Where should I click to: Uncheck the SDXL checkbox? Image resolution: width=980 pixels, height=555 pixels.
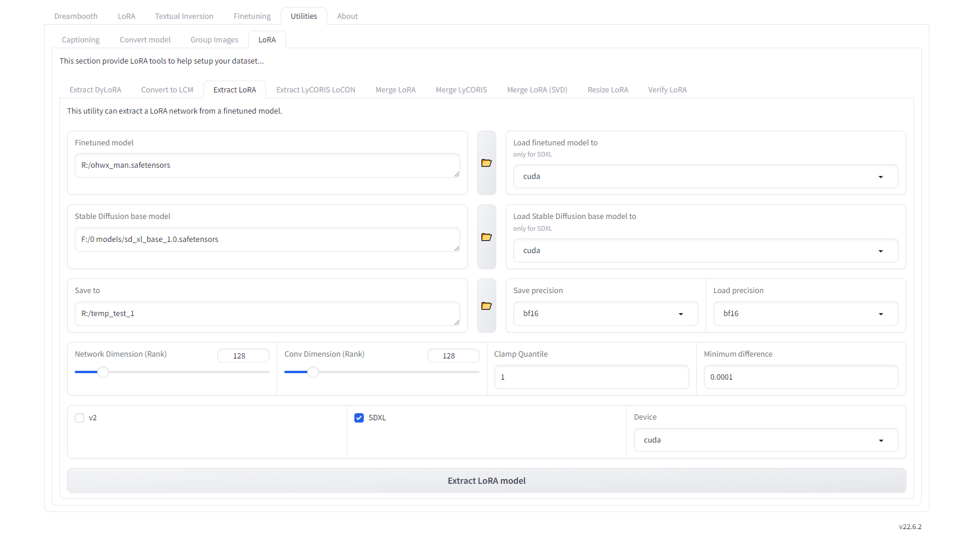pyautogui.click(x=359, y=418)
